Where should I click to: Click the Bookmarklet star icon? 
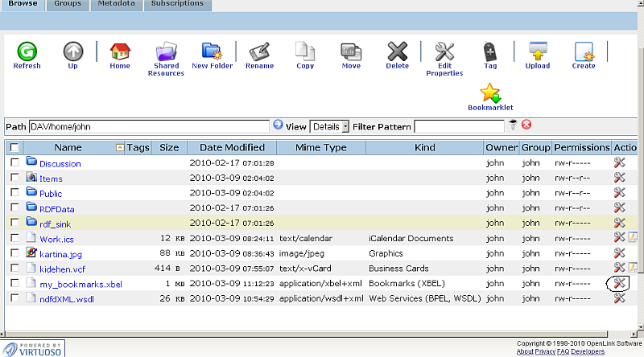(x=490, y=93)
